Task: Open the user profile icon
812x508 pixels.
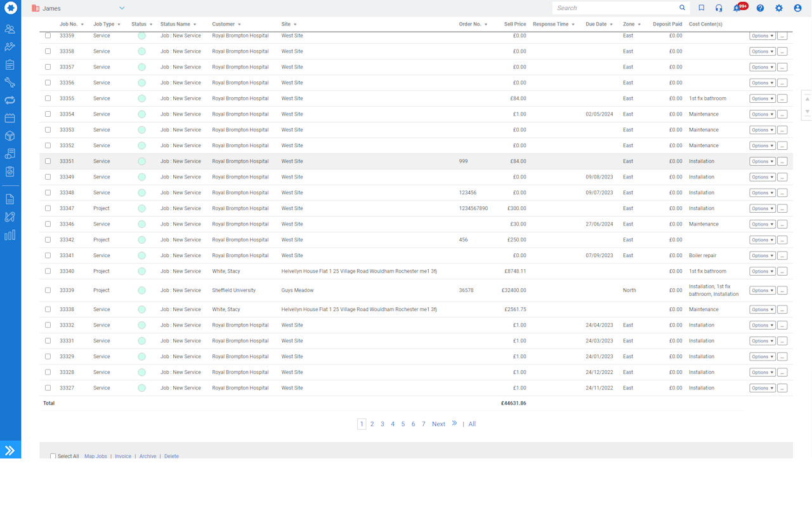Action: 797,8
